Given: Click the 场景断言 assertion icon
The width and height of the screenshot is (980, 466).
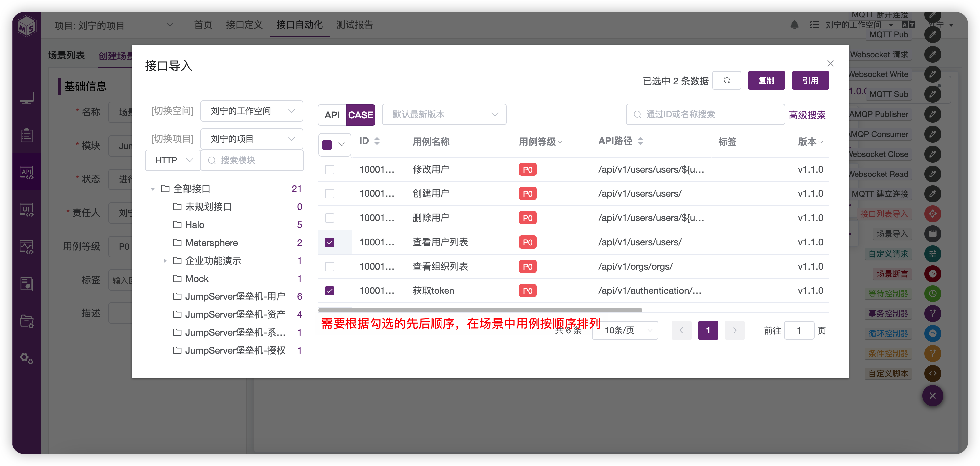Looking at the screenshot, I should point(932,273).
